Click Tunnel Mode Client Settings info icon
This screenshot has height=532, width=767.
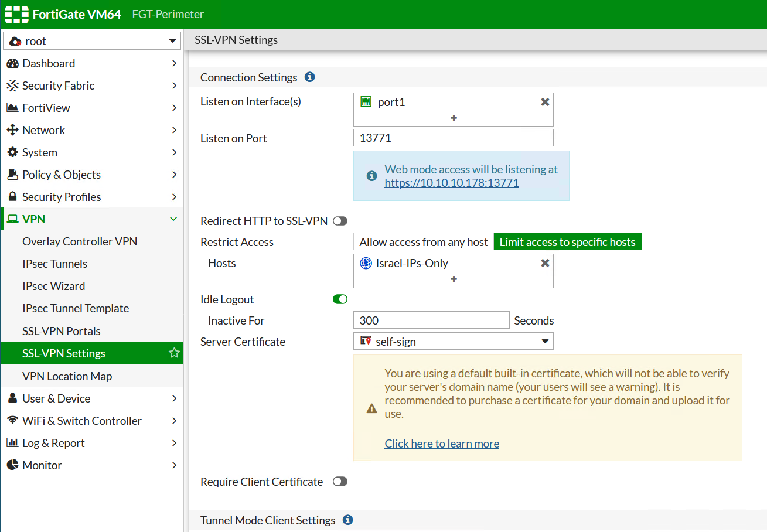click(347, 520)
